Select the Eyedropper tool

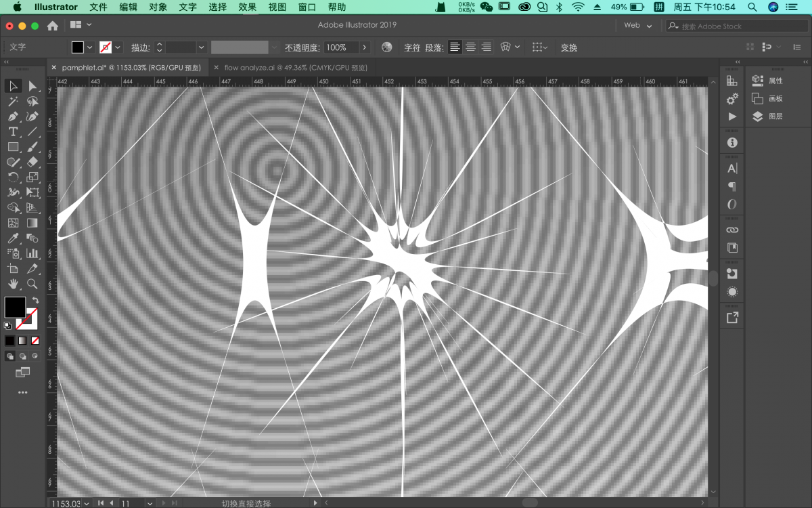pyautogui.click(x=13, y=238)
